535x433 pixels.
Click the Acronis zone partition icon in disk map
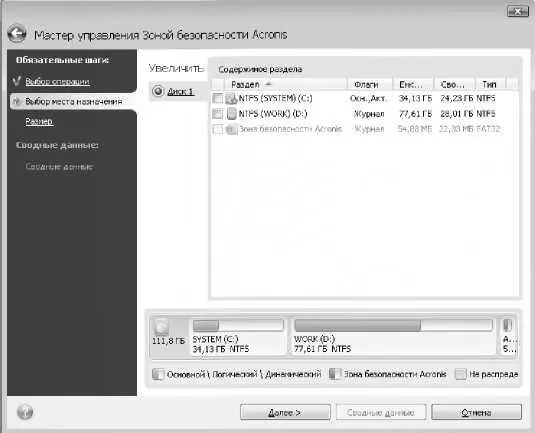pyautogui.click(x=507, y=325)
